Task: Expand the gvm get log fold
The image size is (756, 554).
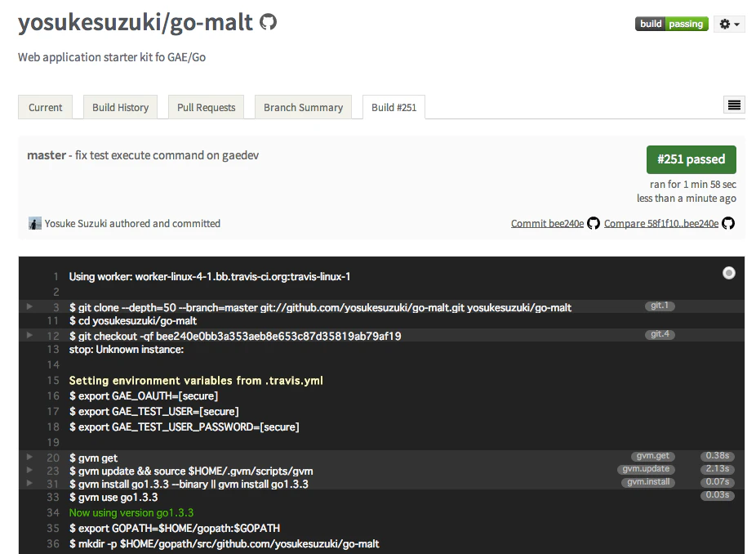Action: tap(29, 457)
